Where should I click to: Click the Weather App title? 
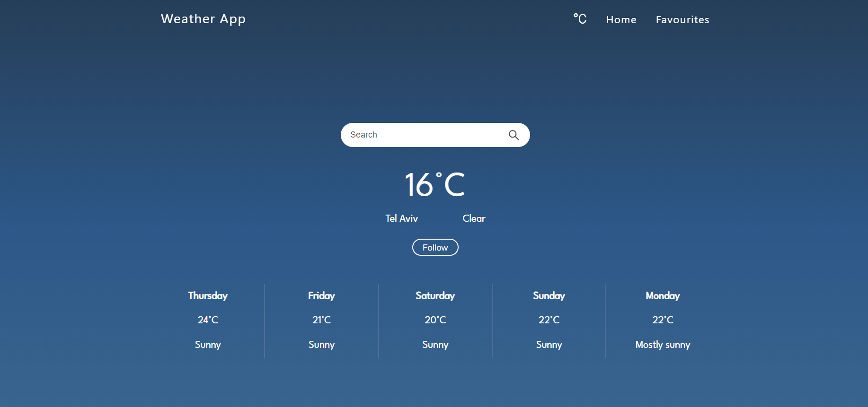[203, 19]
